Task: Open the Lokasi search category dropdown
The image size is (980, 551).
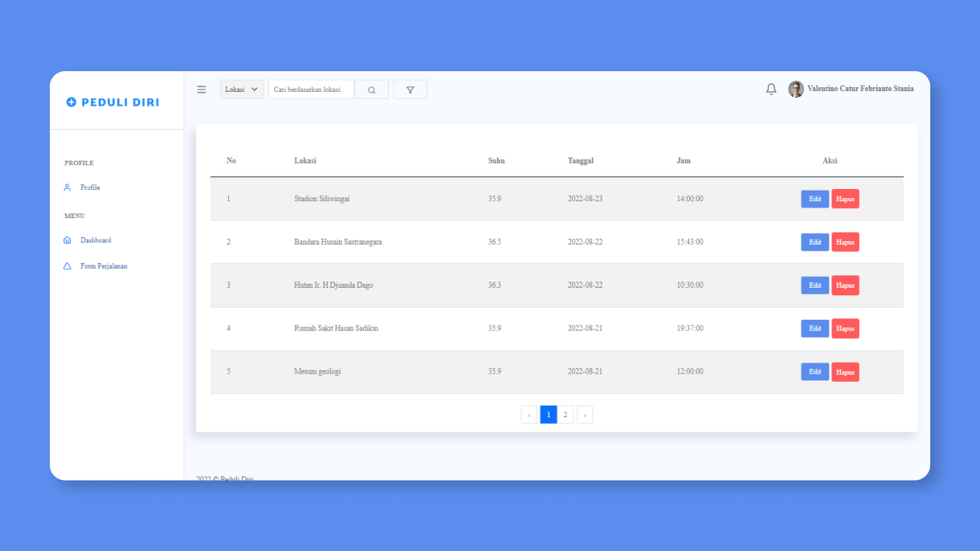Action: pos(241,89)
